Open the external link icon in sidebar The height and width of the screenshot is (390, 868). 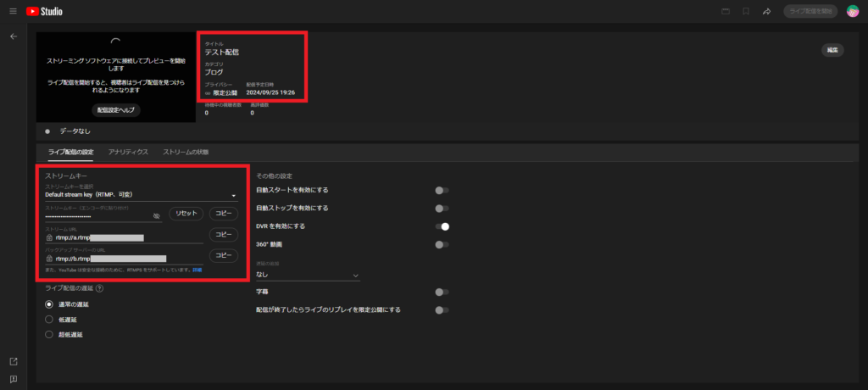click(x=13, y=361)
